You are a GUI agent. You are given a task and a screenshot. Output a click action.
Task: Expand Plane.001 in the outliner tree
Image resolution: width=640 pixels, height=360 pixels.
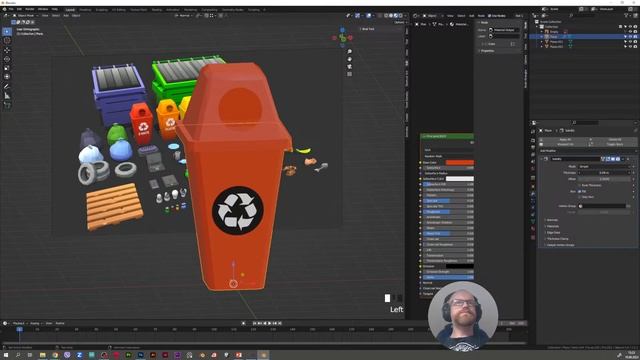pyautogui.click(x=542, y=42)
